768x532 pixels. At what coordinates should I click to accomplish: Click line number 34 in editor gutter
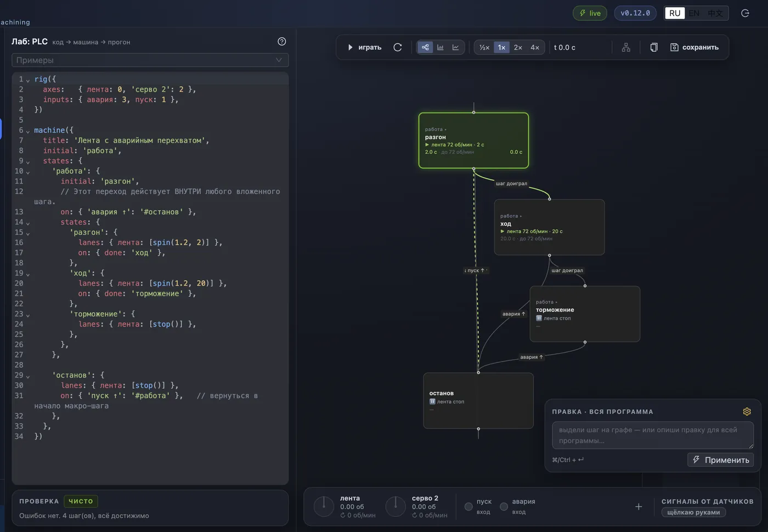19,437
